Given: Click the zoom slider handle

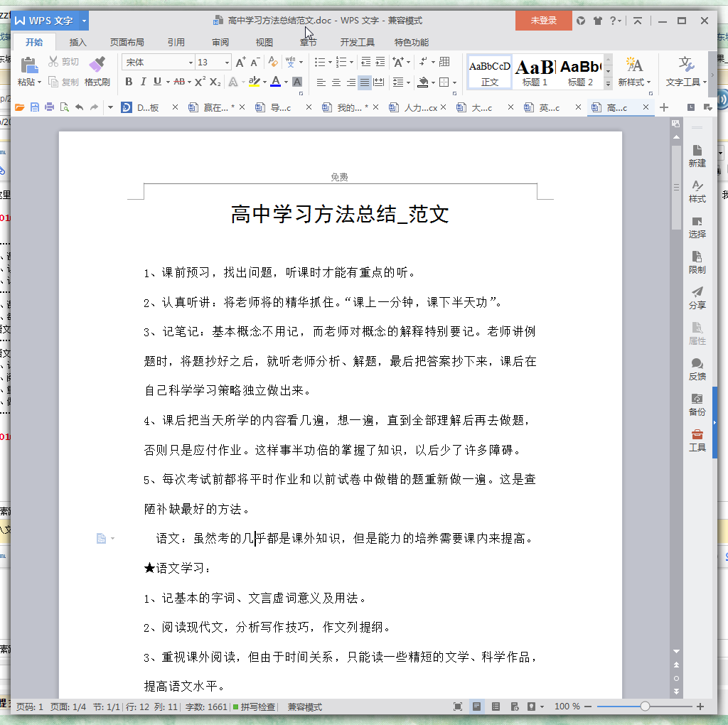Looking at the screenshot, I should 645,707.
